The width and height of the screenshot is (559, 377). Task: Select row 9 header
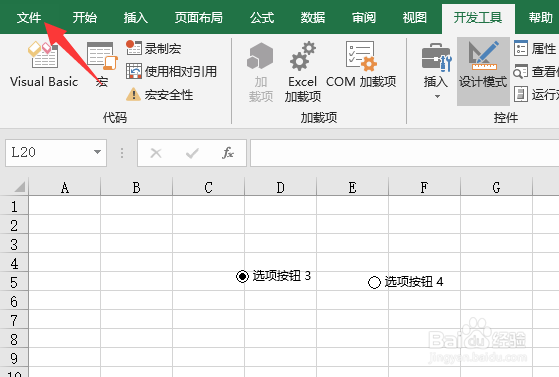click(x=14, y=358)
